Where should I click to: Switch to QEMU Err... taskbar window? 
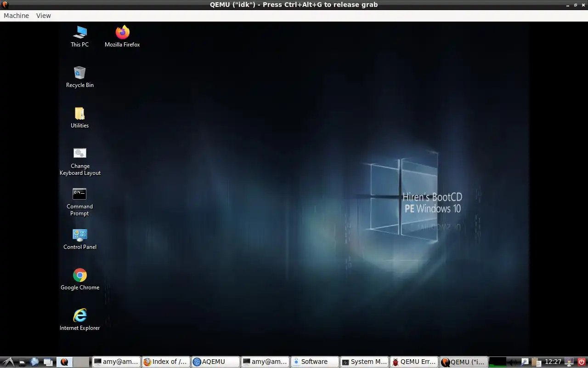[x=414, y=362]
